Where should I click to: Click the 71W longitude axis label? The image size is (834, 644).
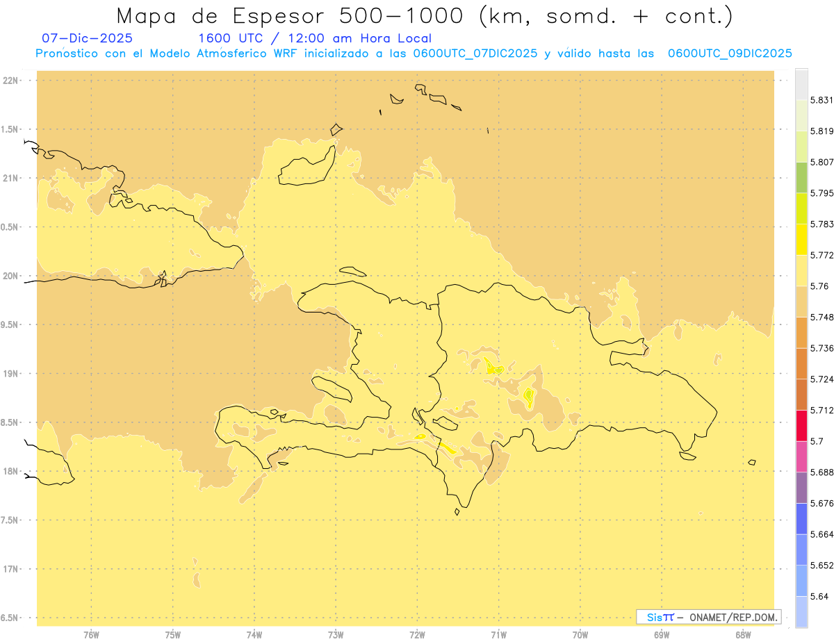click(x=498, y=635)
